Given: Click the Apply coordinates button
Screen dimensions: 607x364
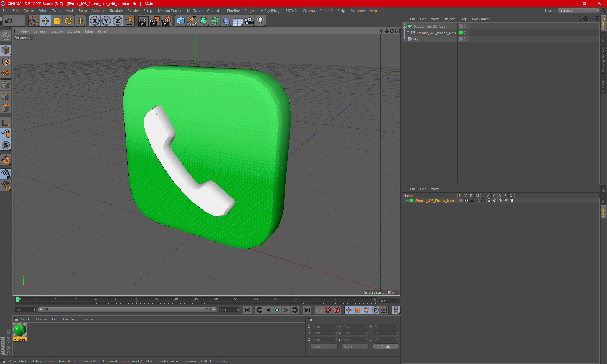Looking at the screenshot, I should (386, 347).
